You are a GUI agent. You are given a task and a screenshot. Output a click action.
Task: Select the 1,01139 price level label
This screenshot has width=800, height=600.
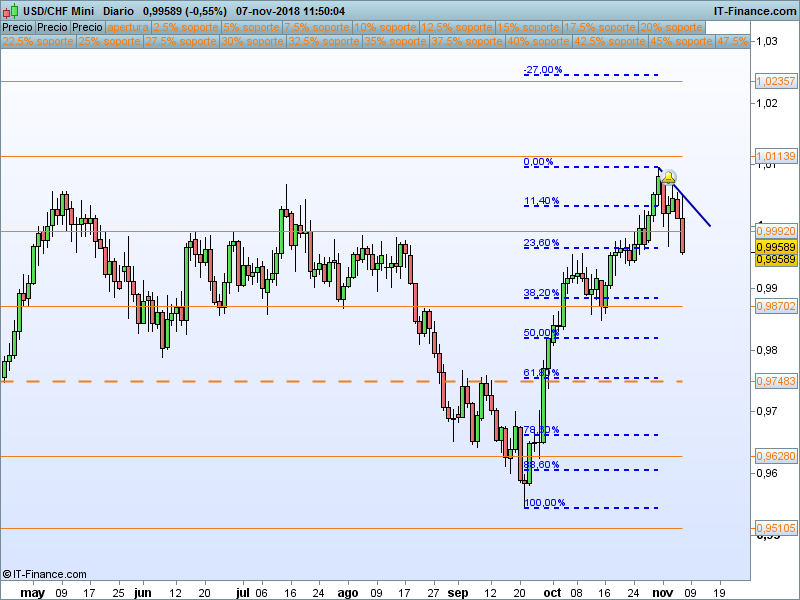coord(776,156)
